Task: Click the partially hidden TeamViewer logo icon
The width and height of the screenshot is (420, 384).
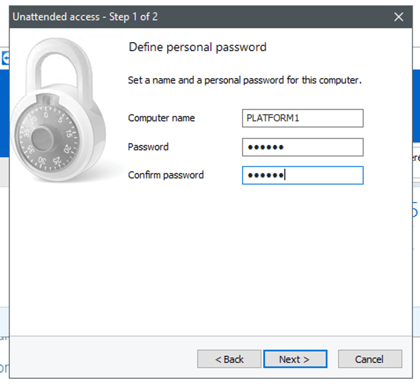Action: (5, 59)
